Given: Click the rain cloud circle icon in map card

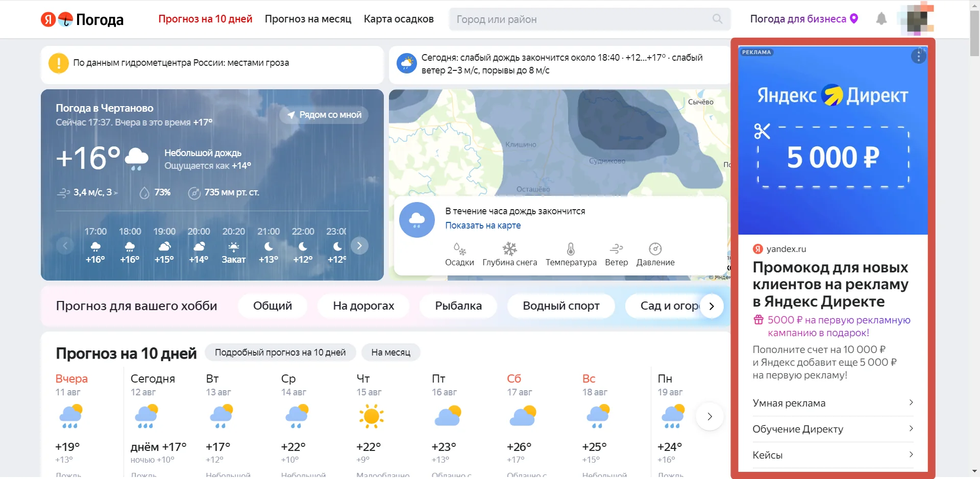Looking at the screenshot, I should tap(417, 220).
